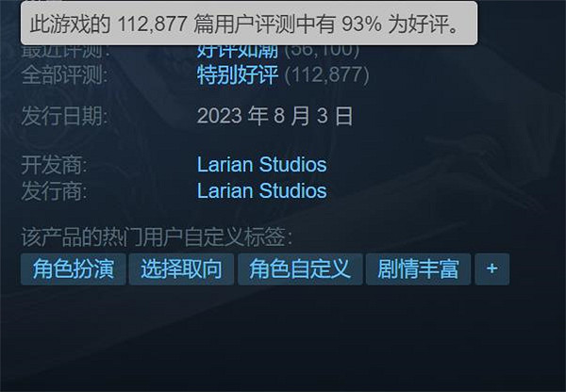The image size is (566, 392).
Task: Click the 93% positive review tooltip
Action: [249, 24]
